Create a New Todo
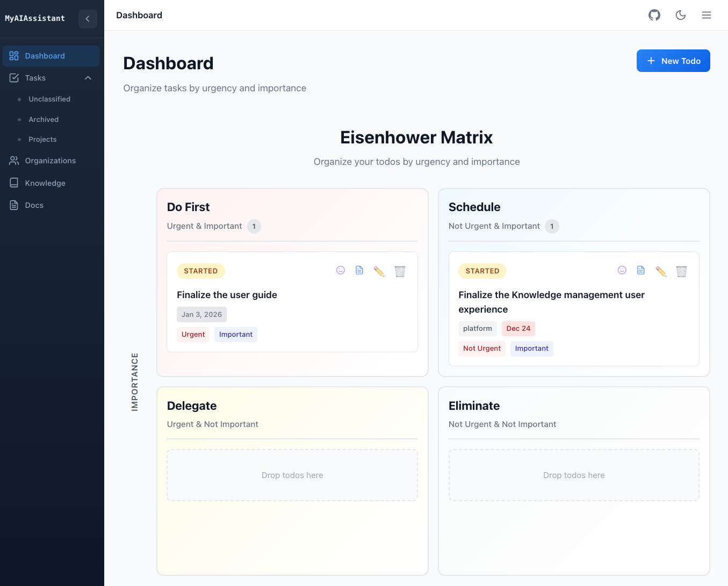728x586 pixels. [x=673, y=61]
